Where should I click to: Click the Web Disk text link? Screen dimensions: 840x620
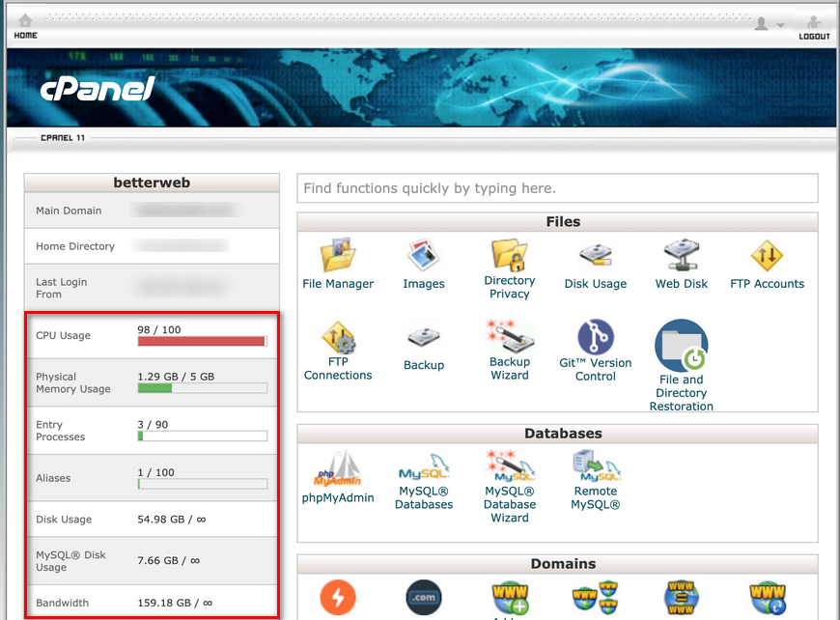[681, 284]
